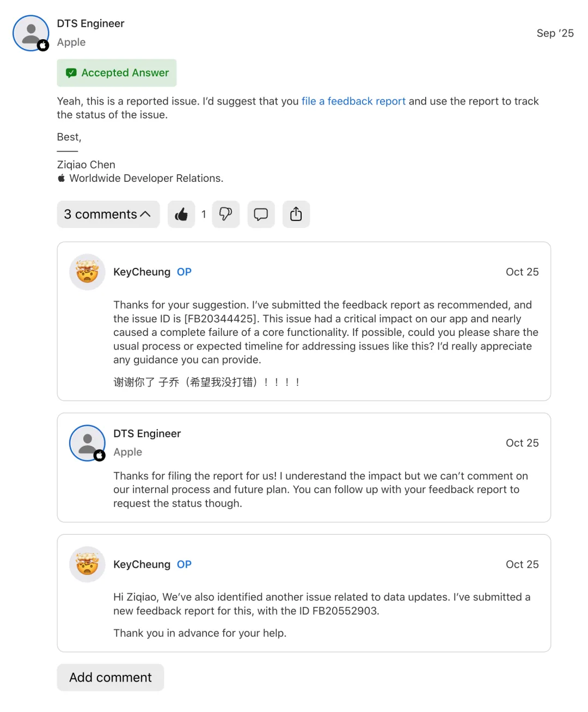Click the Sep '25 post date
This screenshot has width=588, height=712.
click(x=555, y=33)
